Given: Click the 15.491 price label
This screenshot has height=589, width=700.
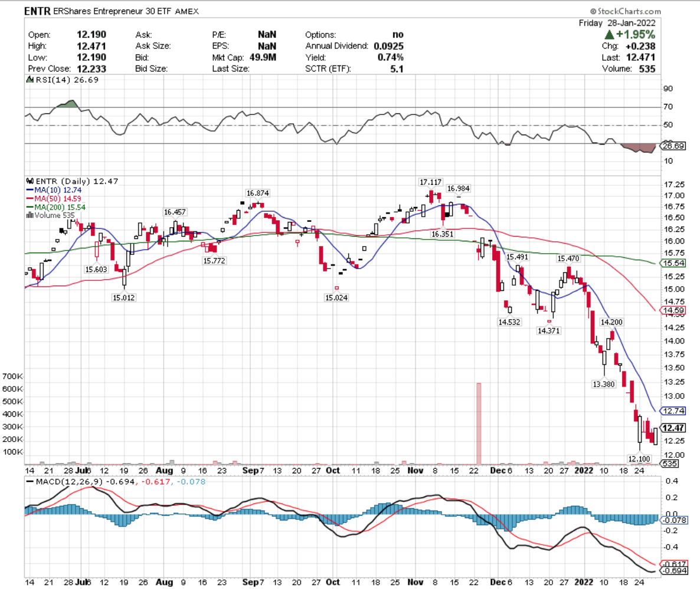Looking at the screenshot, I should coord(517,257).
